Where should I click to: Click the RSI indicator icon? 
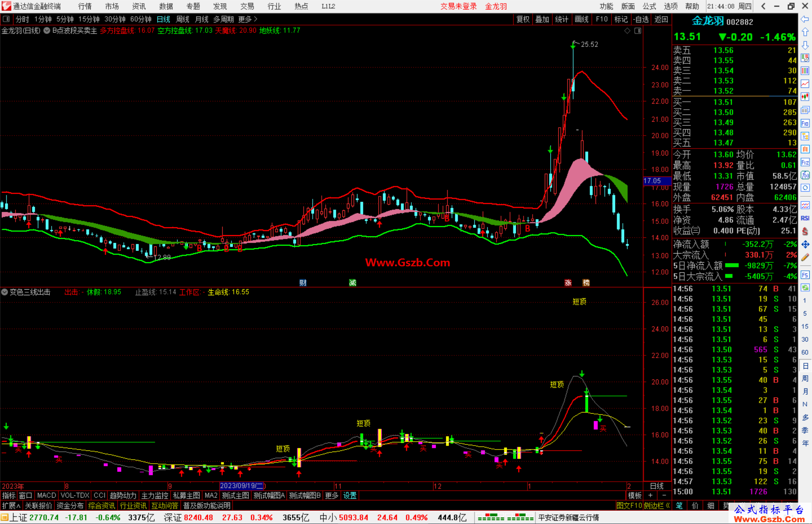point(805,218)
